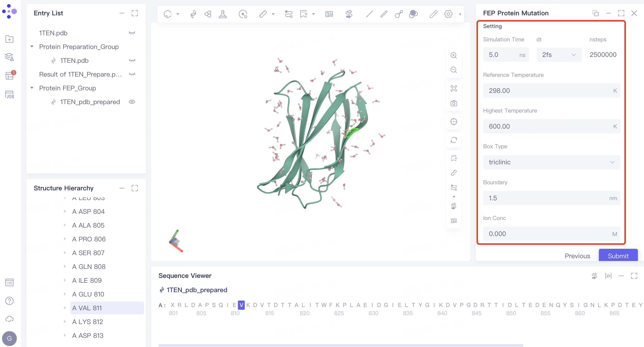Toggle visibility of 1TEN.pdb entry

click(132, 33)
